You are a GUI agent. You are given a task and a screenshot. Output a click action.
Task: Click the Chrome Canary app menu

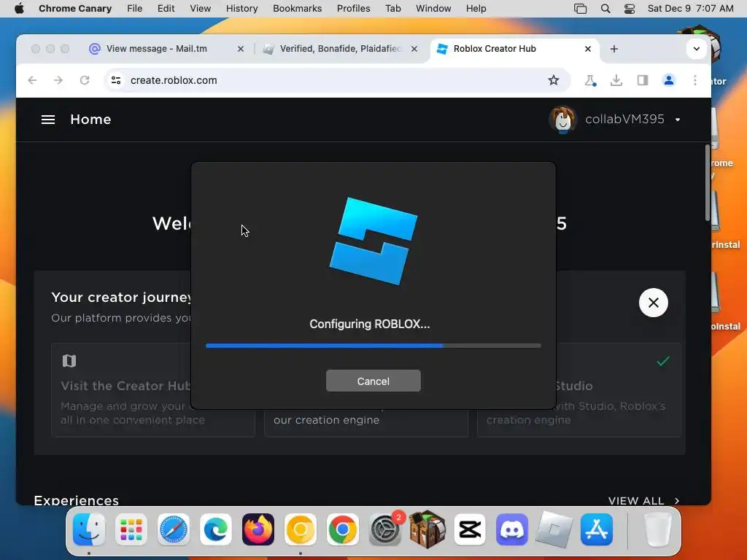(75, 9)
